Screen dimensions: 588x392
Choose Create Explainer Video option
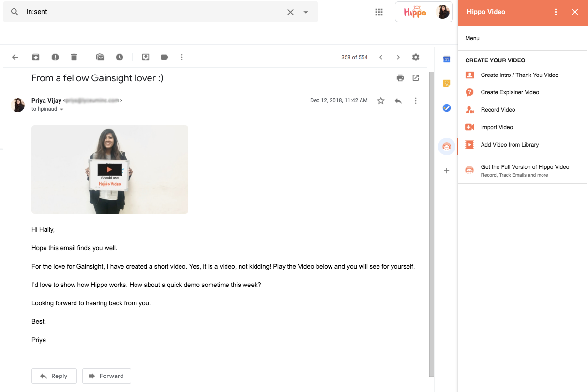pyautogui.click(x=510, y=92)
